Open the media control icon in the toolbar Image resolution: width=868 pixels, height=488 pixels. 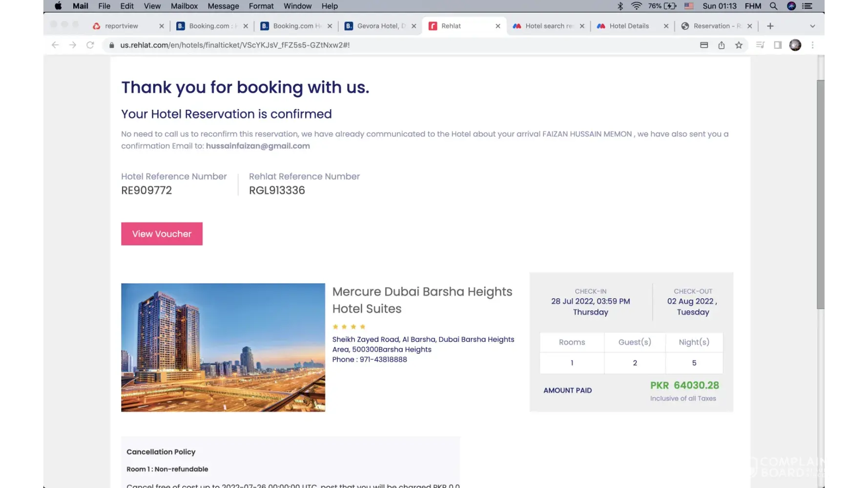(760, 45)
